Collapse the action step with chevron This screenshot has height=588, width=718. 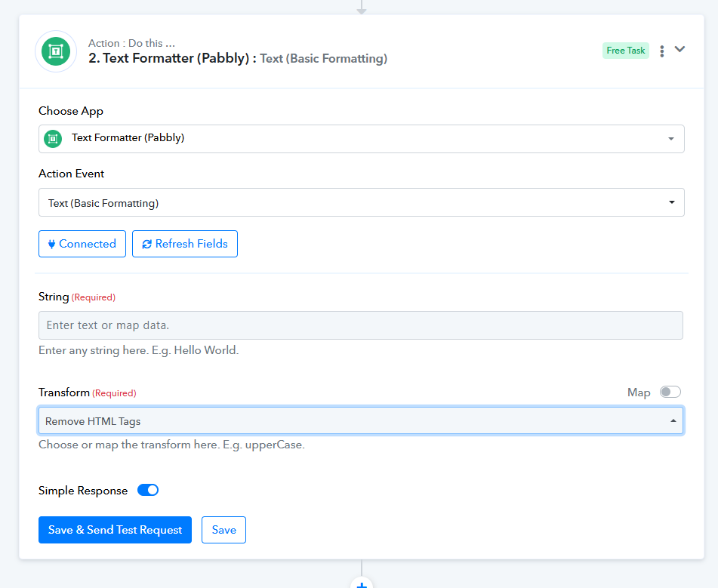click(679, 49)
